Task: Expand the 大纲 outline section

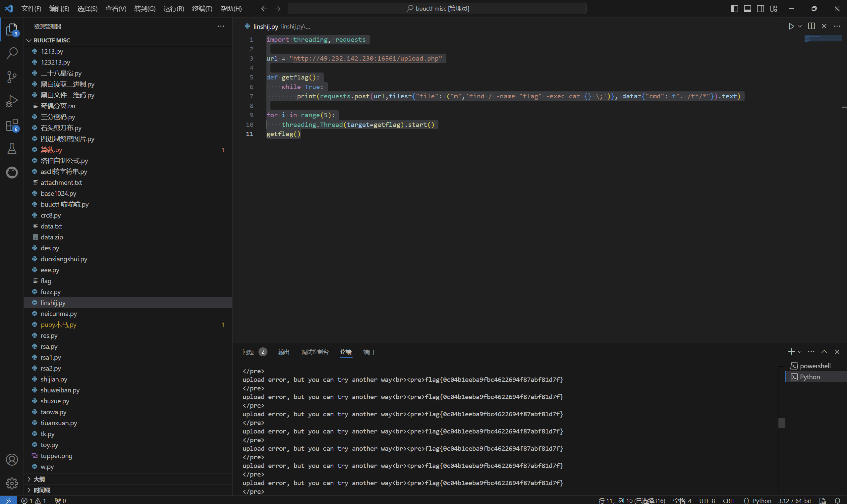Action: tap(128, 479)
